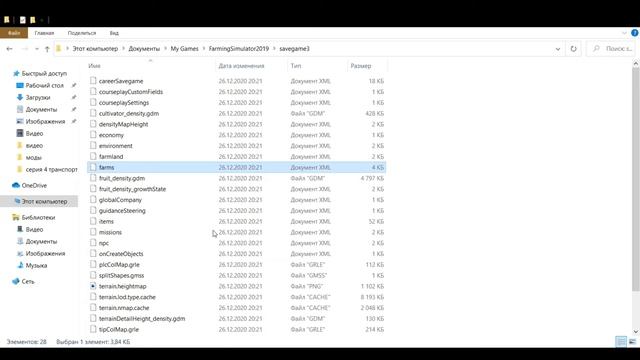
Task: Click the tipColMap.grle file icon
Action: tap(93, 329)
